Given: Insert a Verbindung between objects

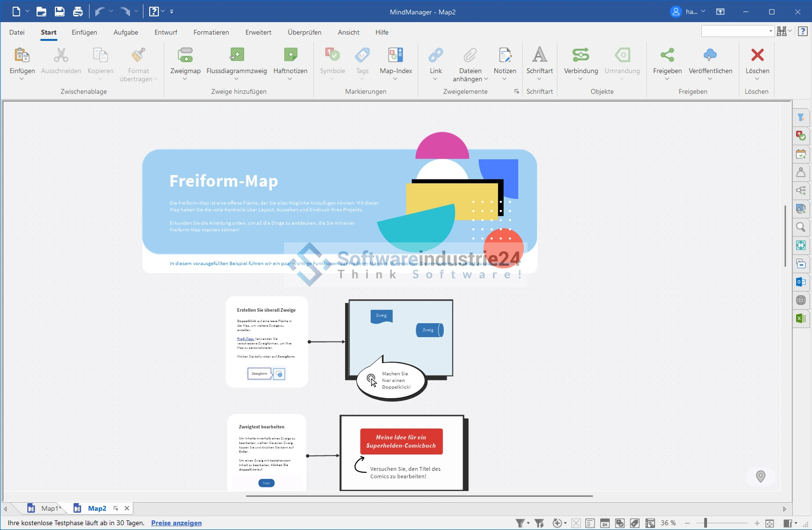Looking at the screenshot, I should click(580, 55).
